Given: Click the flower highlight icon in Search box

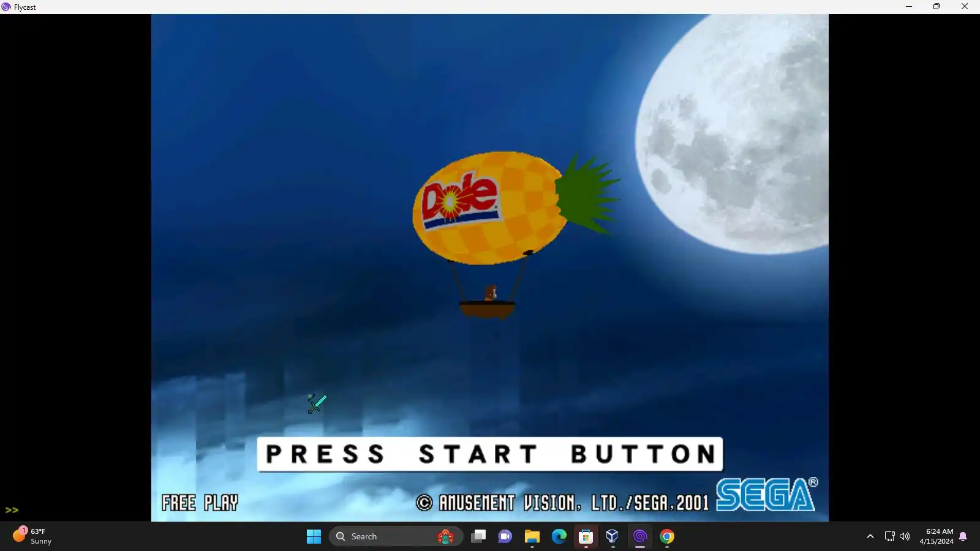Looking at the screenshot, I should coord(445,536).
